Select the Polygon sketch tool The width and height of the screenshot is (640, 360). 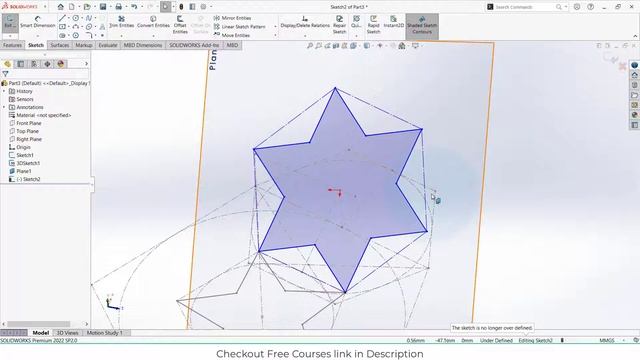76,36
